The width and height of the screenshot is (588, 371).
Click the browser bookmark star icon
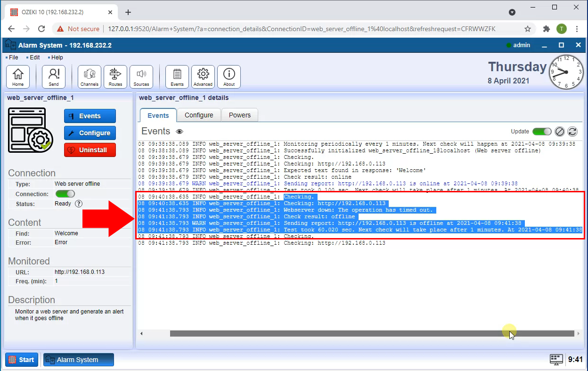pos(528,29)
